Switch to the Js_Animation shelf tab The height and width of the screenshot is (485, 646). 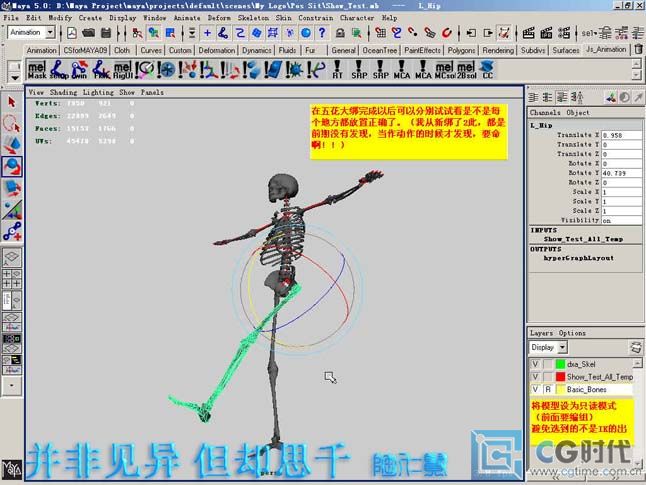coord(606,49)
